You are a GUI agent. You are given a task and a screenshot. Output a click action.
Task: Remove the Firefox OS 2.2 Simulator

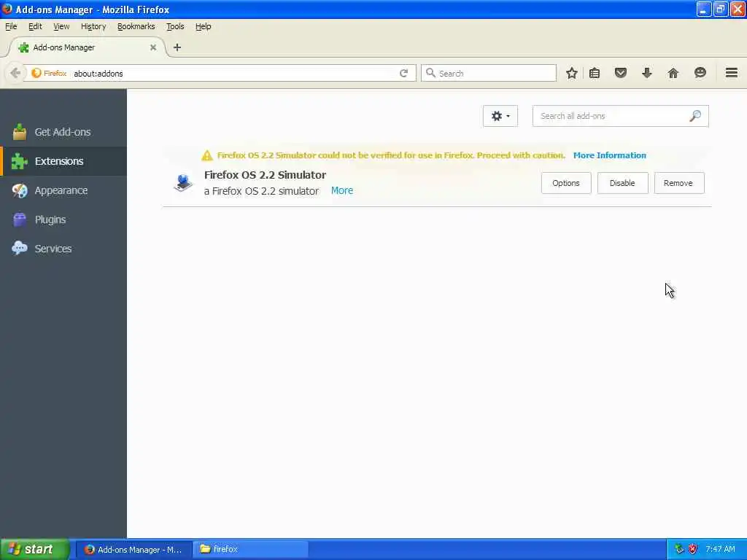(x=678, y=183)
